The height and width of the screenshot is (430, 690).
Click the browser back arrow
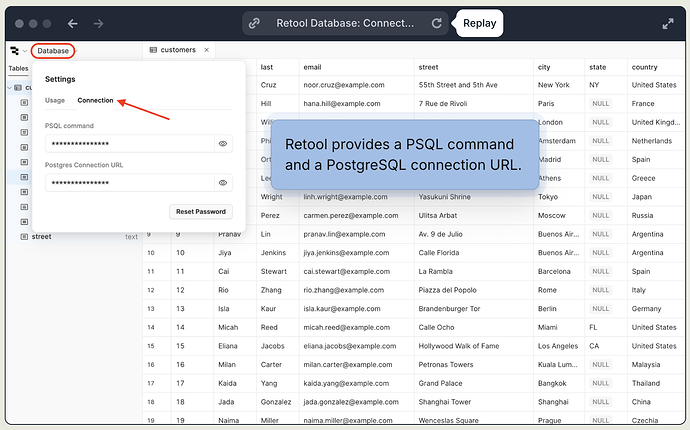coord(73,23)
